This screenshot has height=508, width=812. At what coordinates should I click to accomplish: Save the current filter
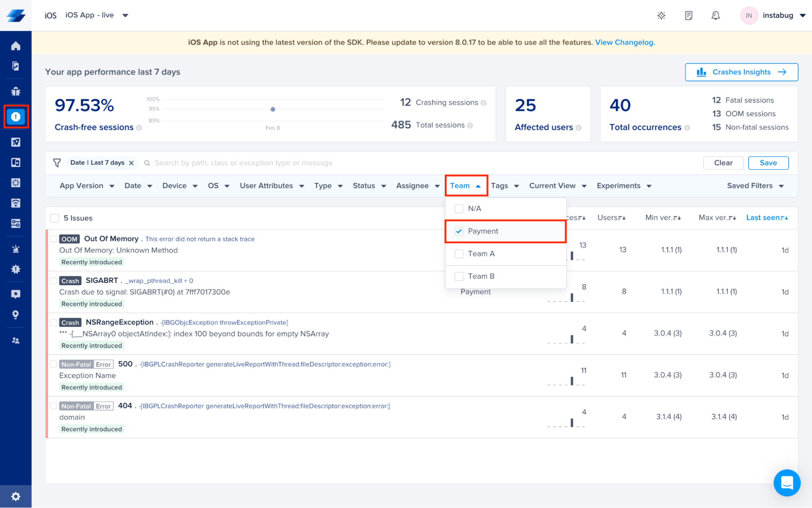point(768,163)
